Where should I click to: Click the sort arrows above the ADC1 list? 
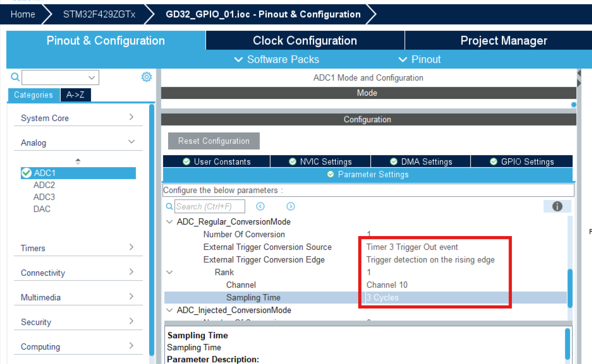pyautogui.click(x=78, y=161)
